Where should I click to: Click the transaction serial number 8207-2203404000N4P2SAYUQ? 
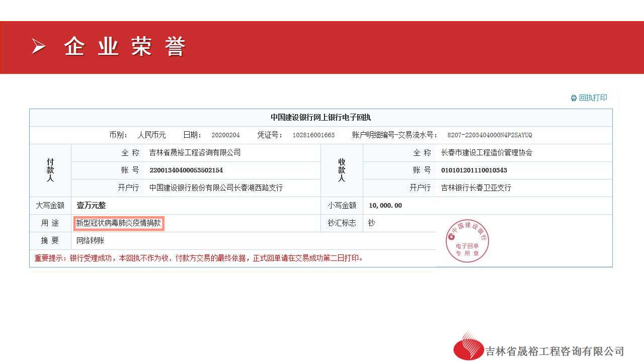(x=490, y=135)
